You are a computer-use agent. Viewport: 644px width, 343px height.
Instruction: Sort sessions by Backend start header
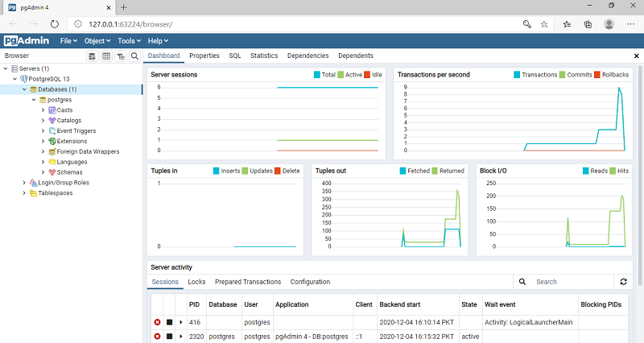(400, 304)
